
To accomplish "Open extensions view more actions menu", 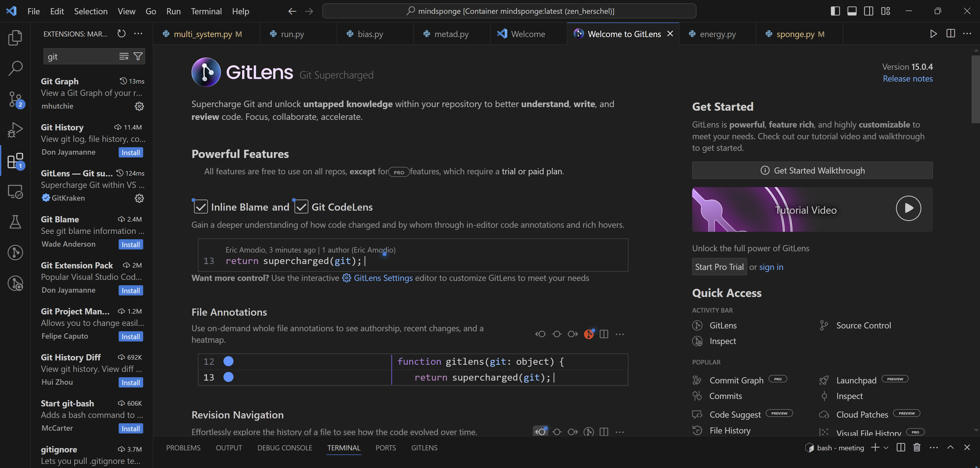I will tap(138, 34).
